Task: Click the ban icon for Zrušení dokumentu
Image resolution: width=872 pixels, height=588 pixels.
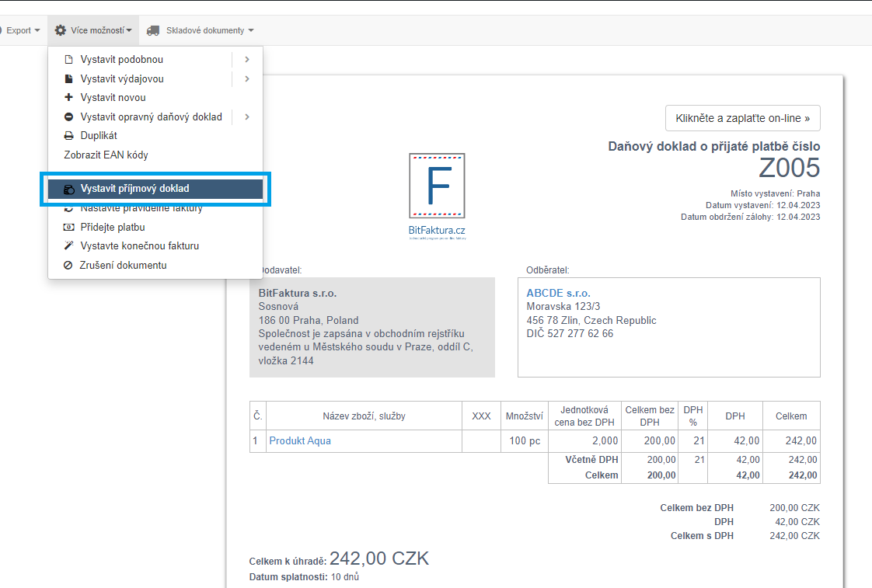Action: (69, 266)
